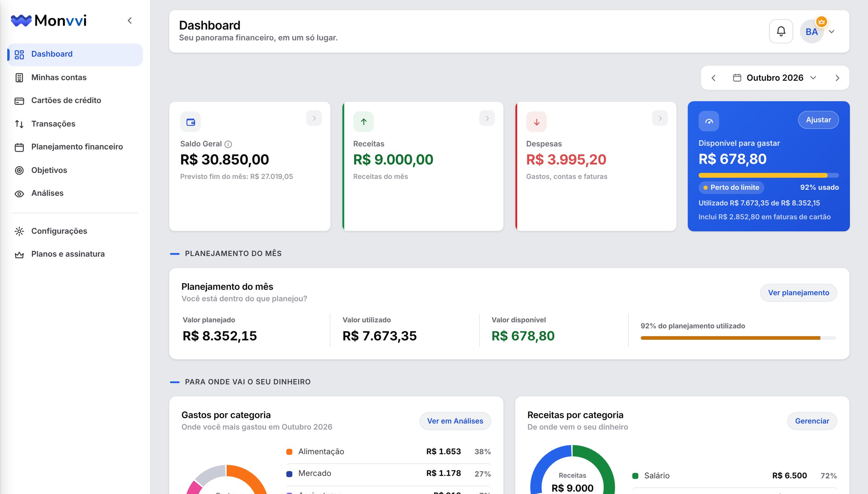
Task: Click the Planos e assinatura crown icon
Action: [19, 254]
